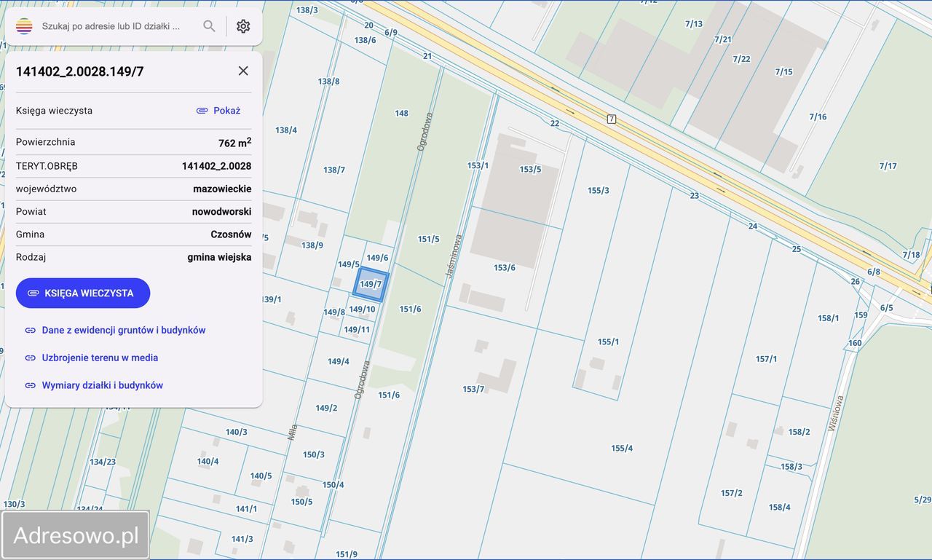This screenshot has height=560, width=932.
Task: Select the highlighted parcel 149/7 on map
Action: (x=371, y=285)
